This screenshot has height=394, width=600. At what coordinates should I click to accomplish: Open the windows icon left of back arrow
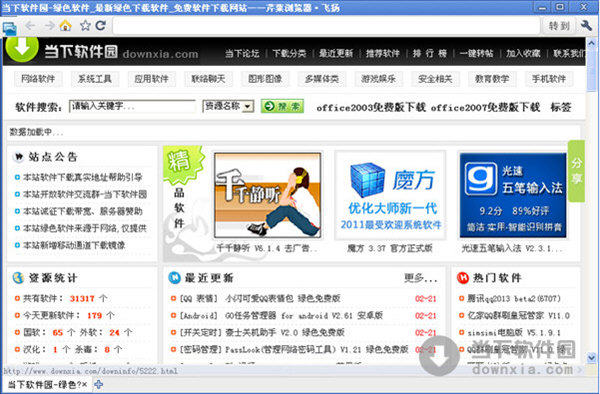(9, 28)
